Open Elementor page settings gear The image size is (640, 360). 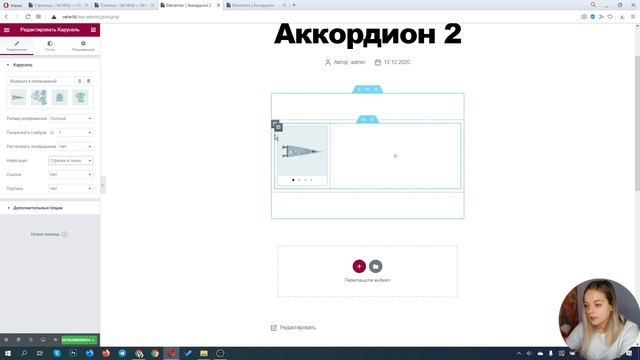pyautogui.click(x=6, y=340)
